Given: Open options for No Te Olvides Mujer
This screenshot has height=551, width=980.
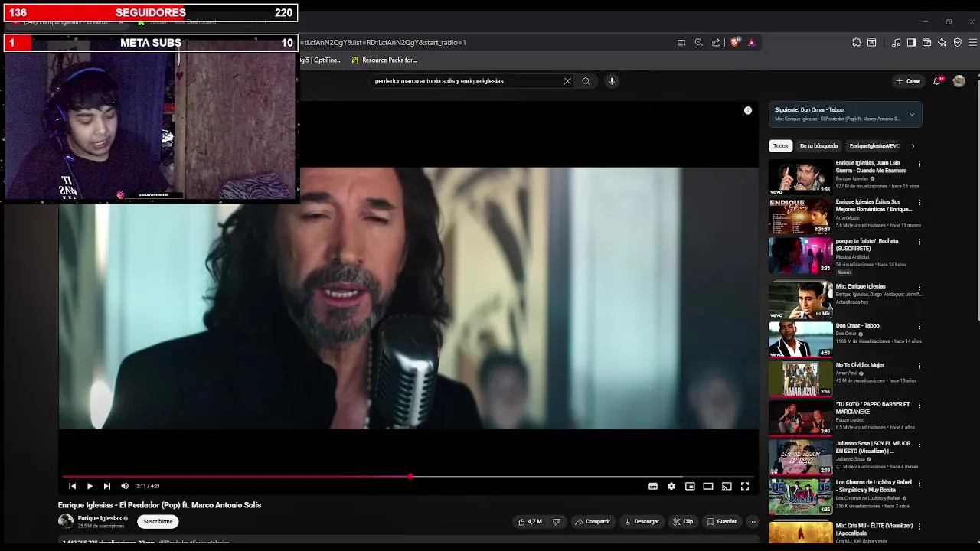Looking at the screenshot, I should pyautogui.click(x=920, y=366).
